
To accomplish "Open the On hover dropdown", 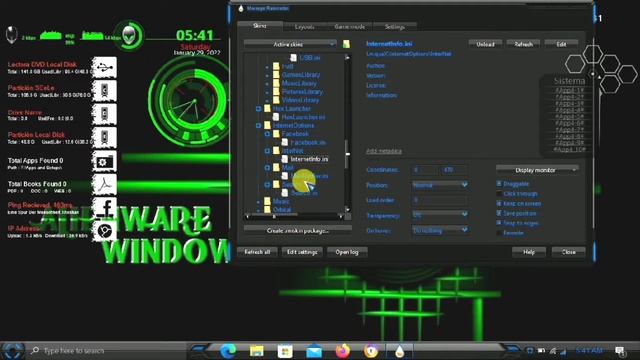I will tap(440, 231).
